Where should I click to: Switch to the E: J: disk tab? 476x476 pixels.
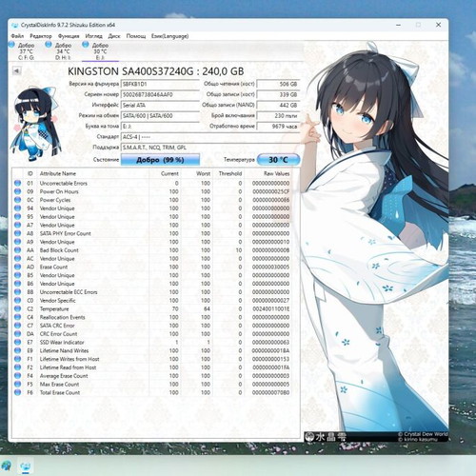coord(100,50)
